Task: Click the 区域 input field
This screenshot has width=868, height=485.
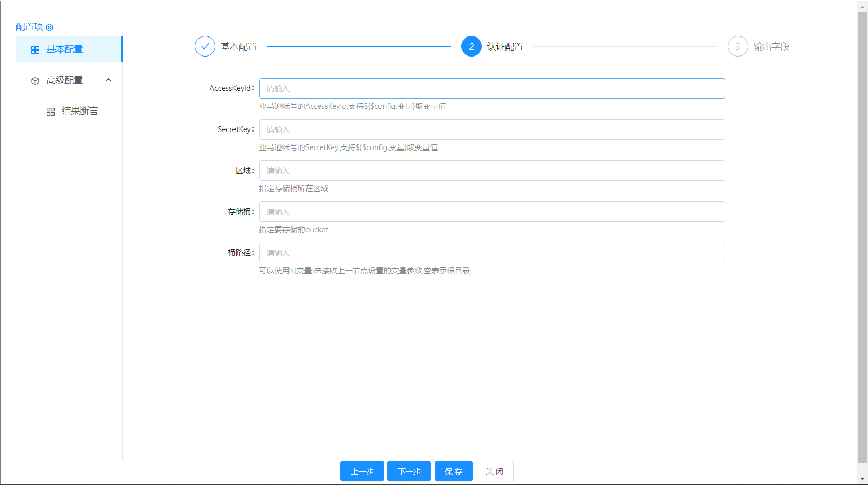Action: coord(492,171)
